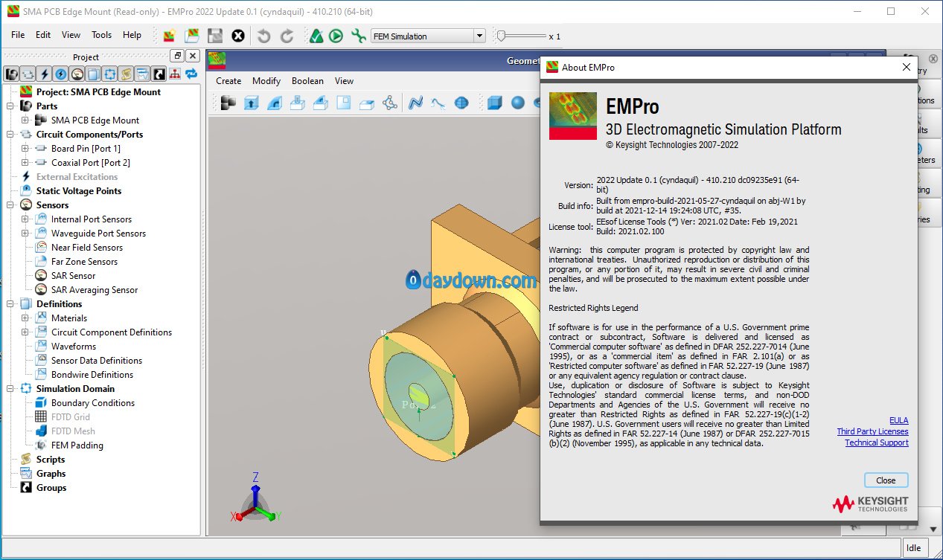Image resolution: width=943 pixels, height=560 pixels.
Task: Select the Graphs tree item
Action: 51,474
